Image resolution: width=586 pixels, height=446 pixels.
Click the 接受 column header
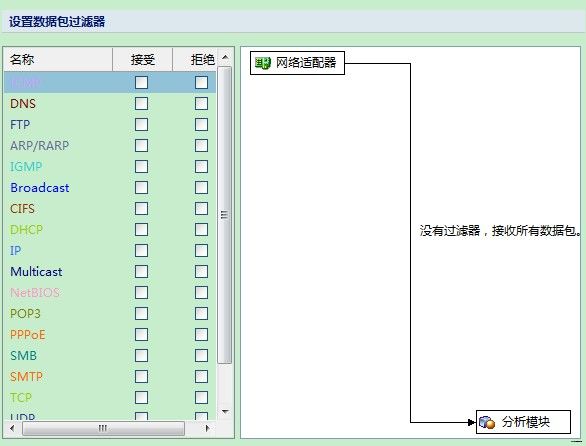tap(142, 59)
